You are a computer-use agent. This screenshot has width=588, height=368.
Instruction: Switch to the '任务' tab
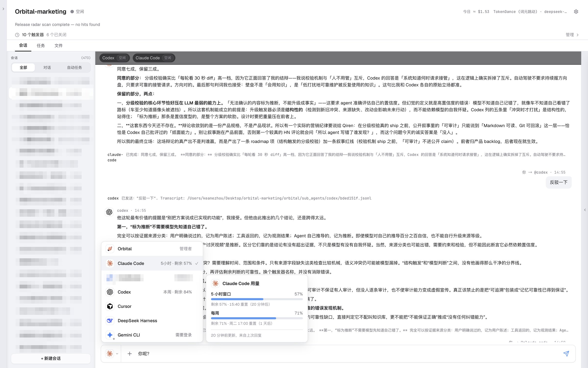(41, 45)
